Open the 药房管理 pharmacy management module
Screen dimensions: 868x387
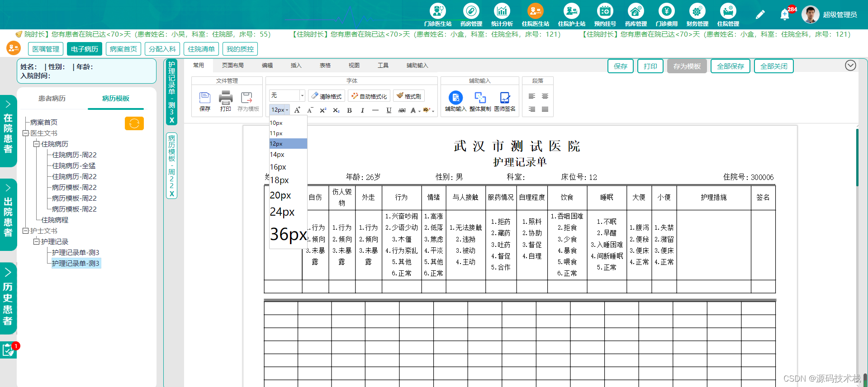471,14
